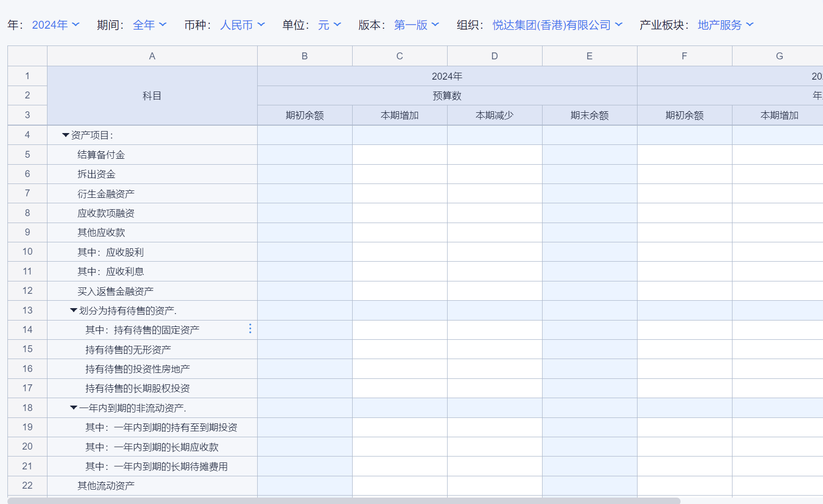Select version 第一版 dropdown
This screenshot has width=823, height=504.
[416, 25]
